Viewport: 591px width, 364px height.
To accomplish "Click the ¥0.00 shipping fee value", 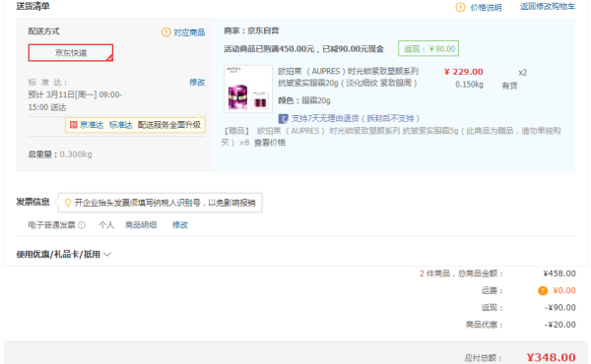I will (x=564, y=290).
